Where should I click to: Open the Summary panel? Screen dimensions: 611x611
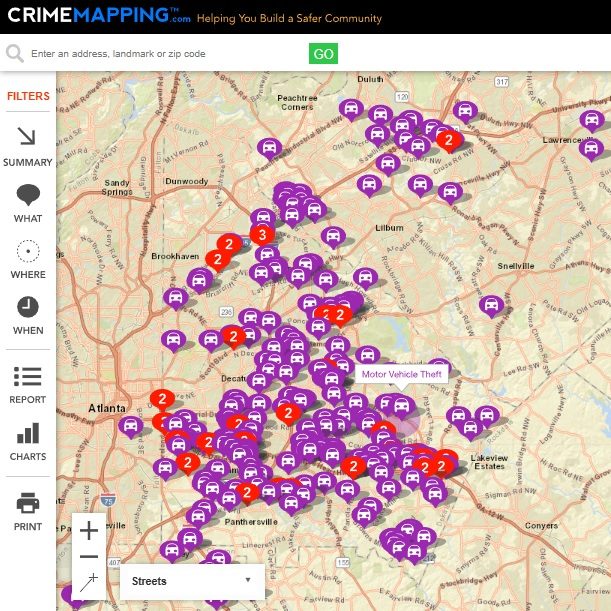(x=27, y=145)
